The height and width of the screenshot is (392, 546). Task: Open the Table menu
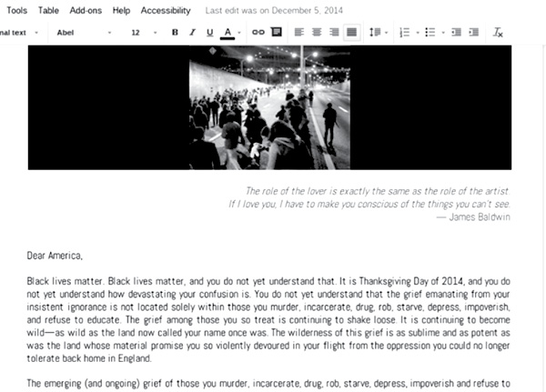coord(48,10)
